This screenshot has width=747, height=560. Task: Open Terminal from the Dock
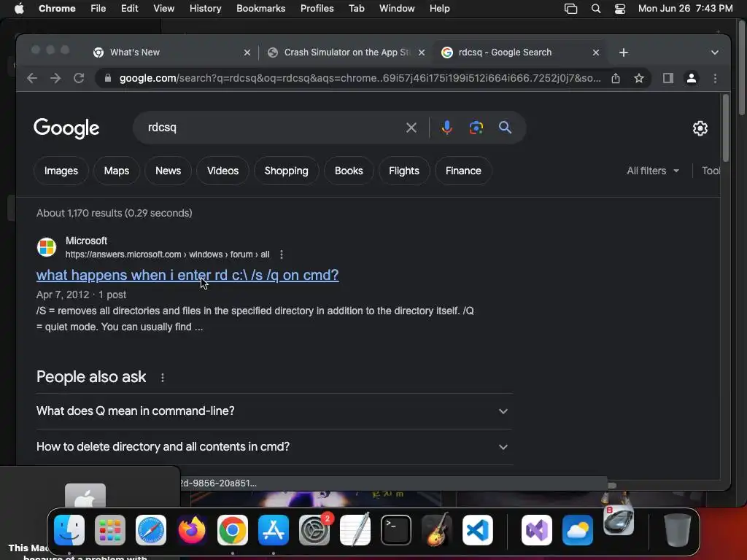396,530
